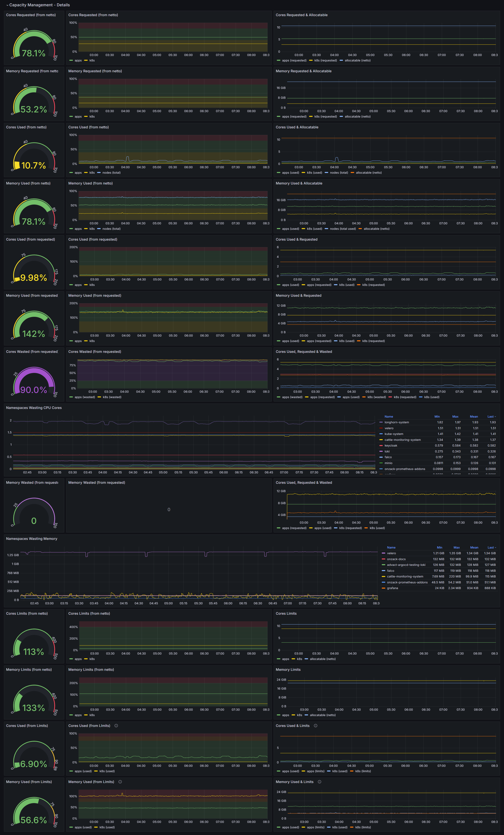Open the Namespaces Wasting CPU Cores panel title
The width and height of the screenshot is (504, 835).
pyautogui.click(x=33, y=408)
